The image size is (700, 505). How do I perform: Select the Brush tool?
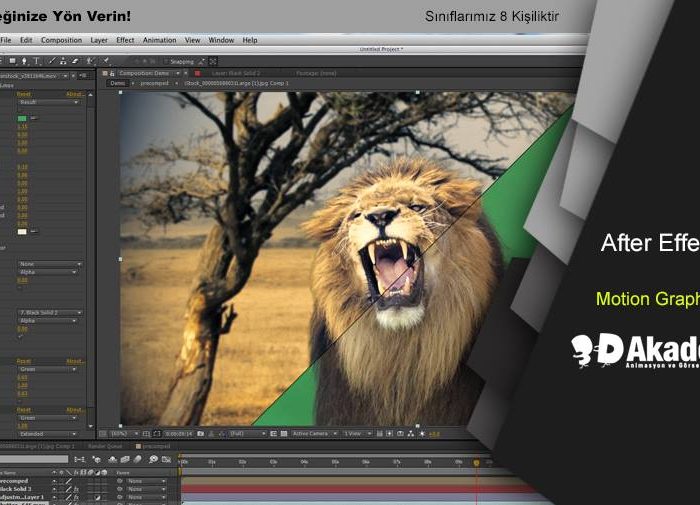pos(52,61)
